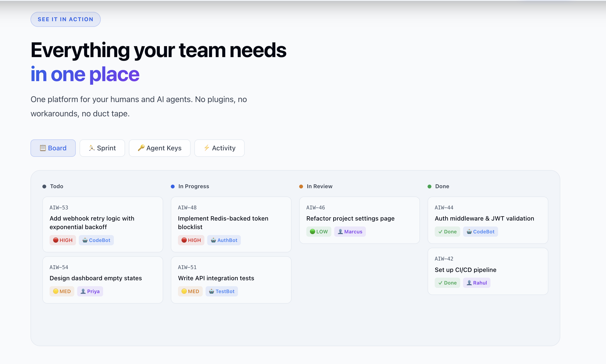Click the robot icon on the CodeBot badge
Viewport: 606px width, 364px height.
tap(85, 240)
